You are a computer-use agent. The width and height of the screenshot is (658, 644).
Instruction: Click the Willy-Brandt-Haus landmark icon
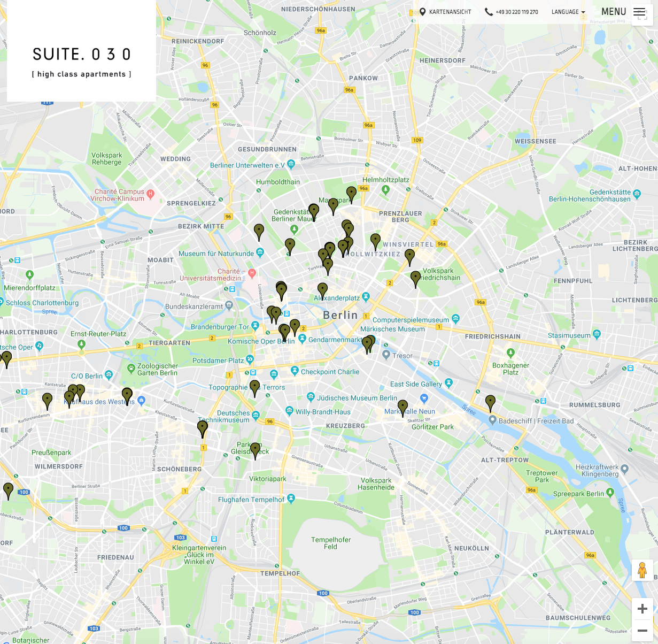(290, 411)
